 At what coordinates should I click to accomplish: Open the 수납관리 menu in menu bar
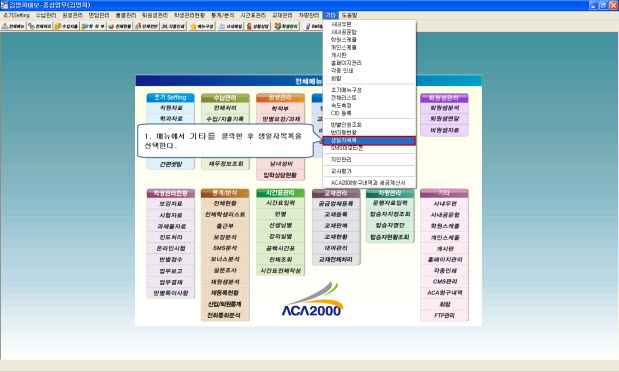point(46,15)
